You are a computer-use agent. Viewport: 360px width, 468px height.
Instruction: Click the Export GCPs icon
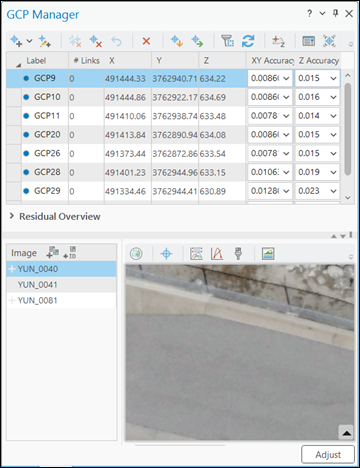pos(197,41)
